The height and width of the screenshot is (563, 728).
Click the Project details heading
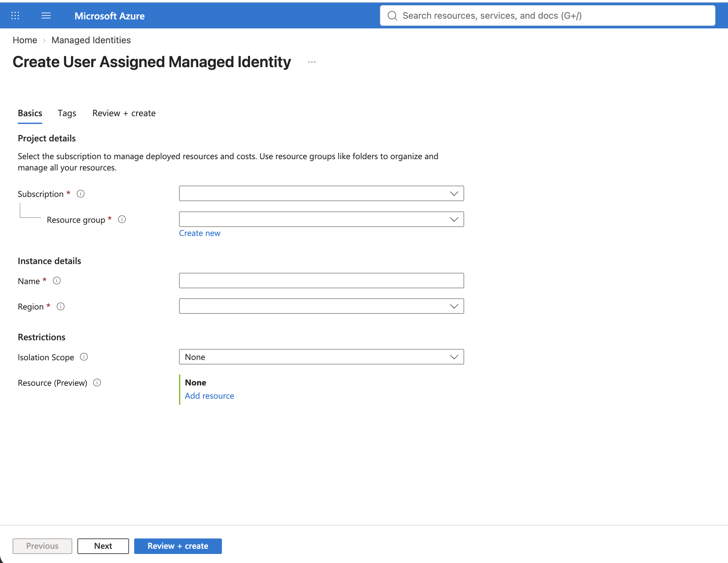(x=47, y=138)
